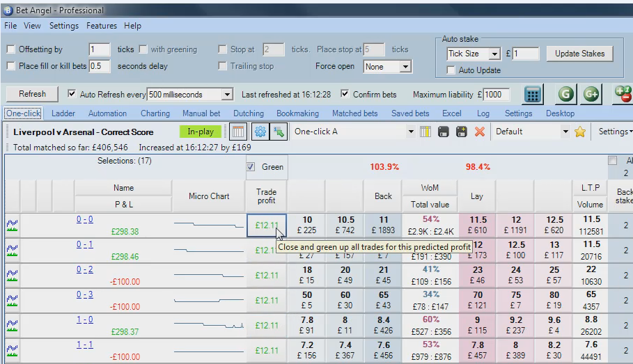Click the Bet Angel logo in title bar
Screen dimensions: 633x364
(x=8, y=10)
